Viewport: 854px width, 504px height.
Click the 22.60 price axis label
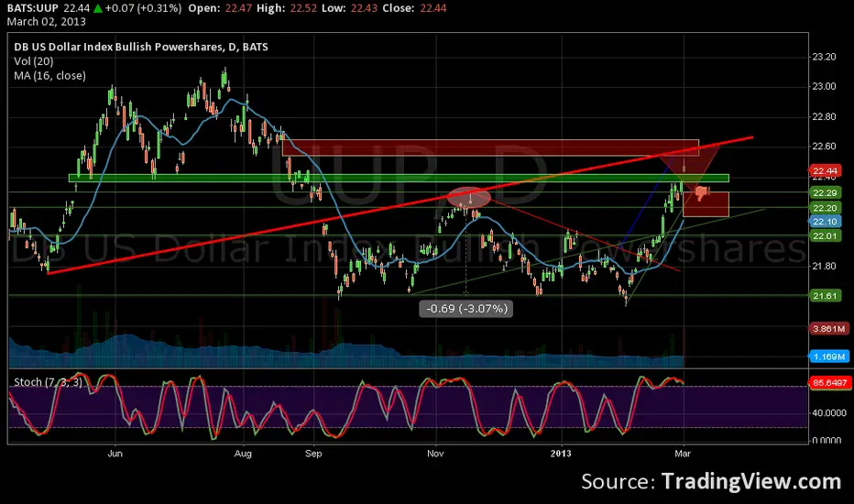[824, 146]
